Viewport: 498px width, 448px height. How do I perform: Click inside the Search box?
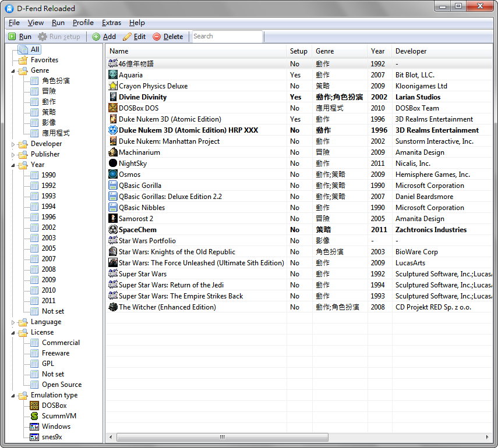pos(227,36)
